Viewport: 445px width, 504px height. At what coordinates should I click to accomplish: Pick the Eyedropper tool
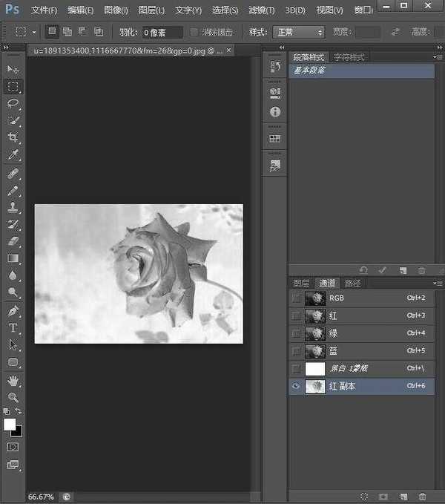point(13,155)
